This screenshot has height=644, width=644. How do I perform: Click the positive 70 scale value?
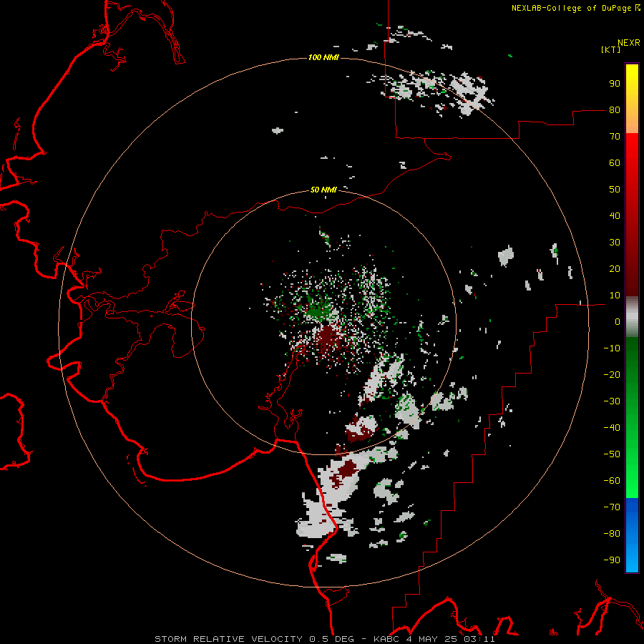(615, 137)
